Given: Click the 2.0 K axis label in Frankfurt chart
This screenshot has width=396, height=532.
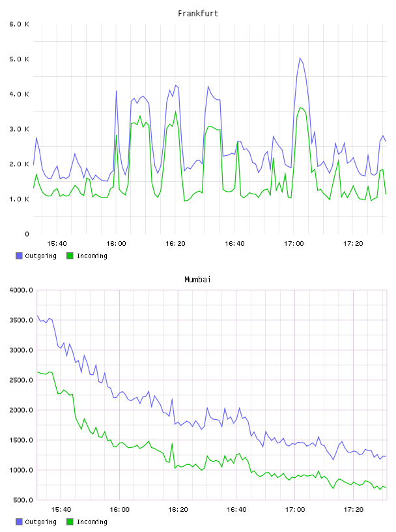Looking at the screenshot, I should coord(20,164).
